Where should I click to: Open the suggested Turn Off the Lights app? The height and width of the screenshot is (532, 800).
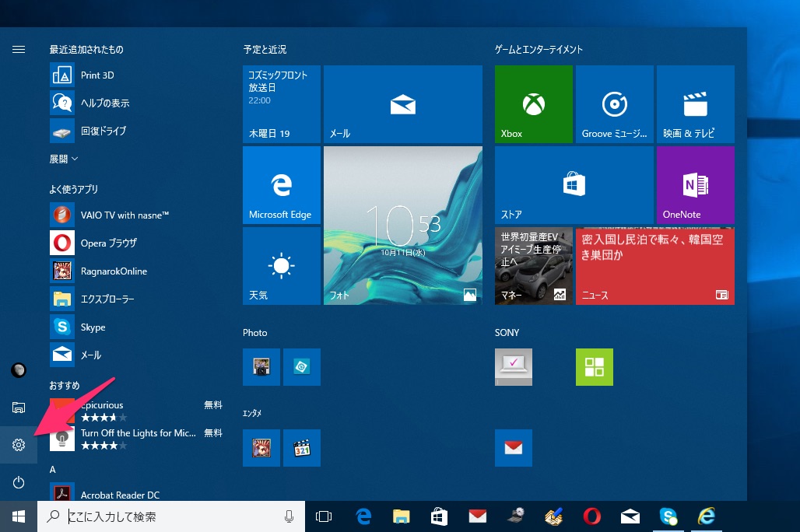tap(135, 439)
